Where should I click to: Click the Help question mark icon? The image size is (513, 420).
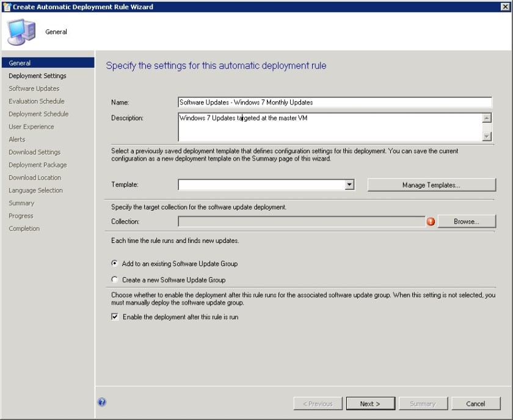point(102,402)
